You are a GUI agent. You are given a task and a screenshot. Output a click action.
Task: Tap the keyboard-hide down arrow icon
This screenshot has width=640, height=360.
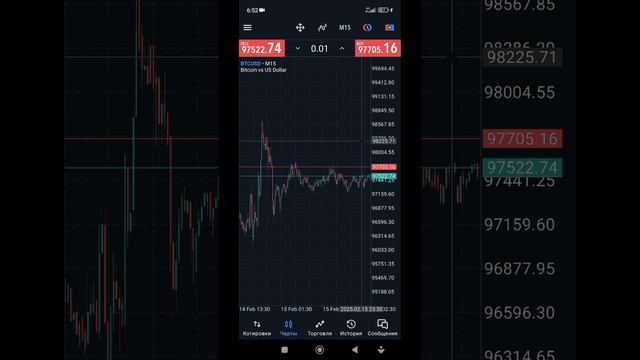(x=381, y=350)
